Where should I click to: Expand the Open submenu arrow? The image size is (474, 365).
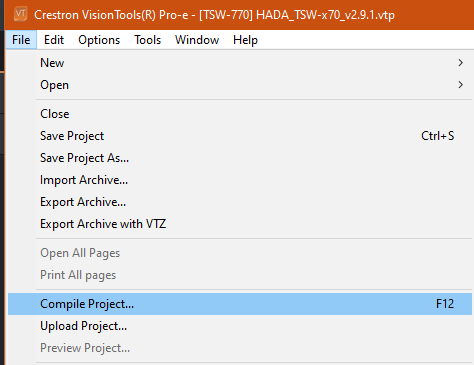[461, 85]
